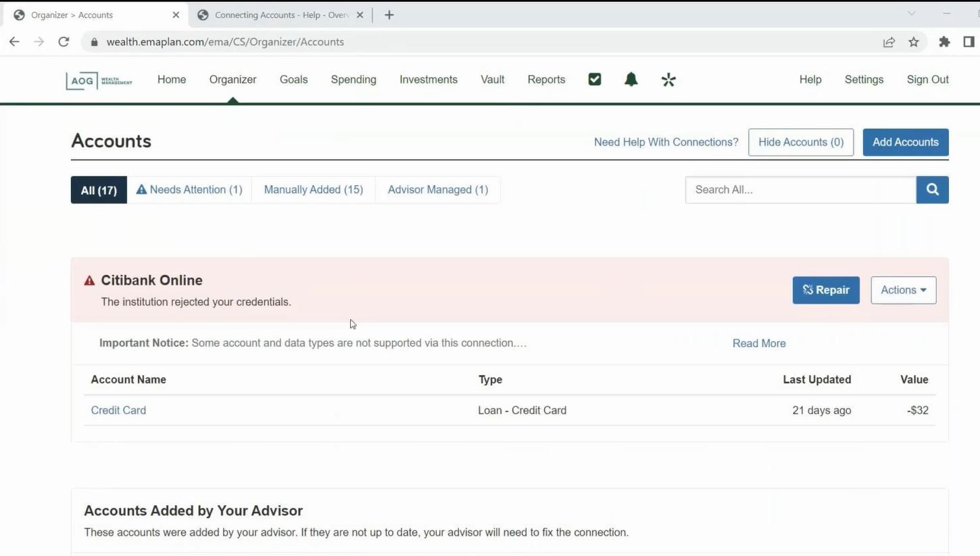Open the Reports menu
Viewport: 980px width, 556px height.
tap(546, 79)
